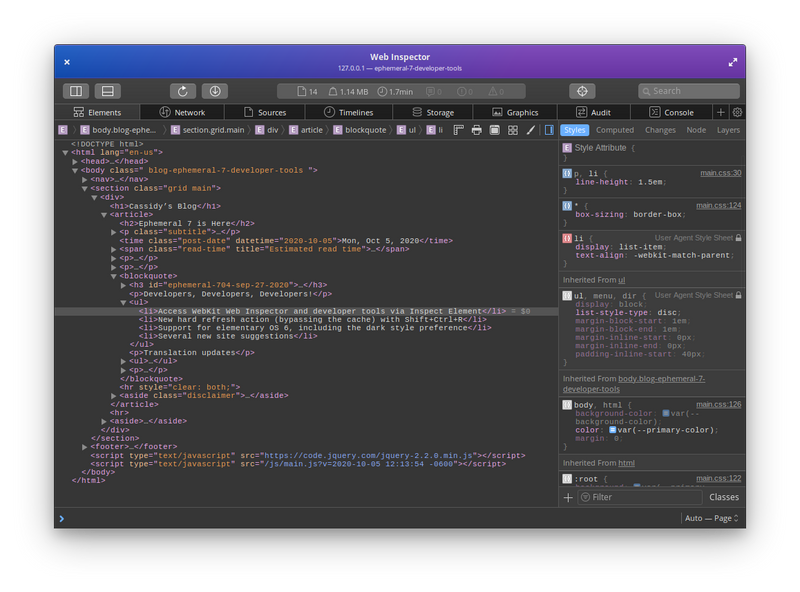This screenshot has width=800, height=592.
Task: Switch to the Console tab
Action: (x=671, y=112)
